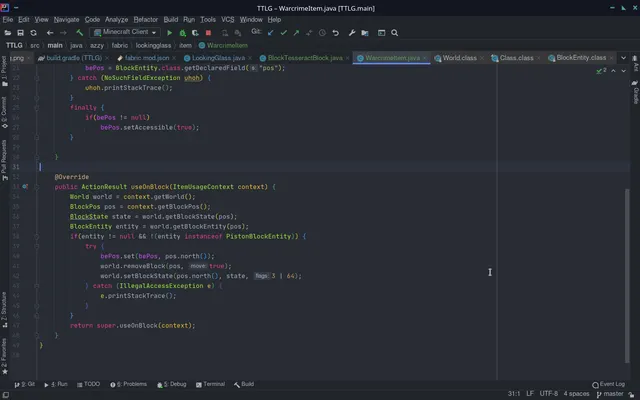Build project with the green hammer icon
This screenshot has height=400, width=640.
point(80,33)
